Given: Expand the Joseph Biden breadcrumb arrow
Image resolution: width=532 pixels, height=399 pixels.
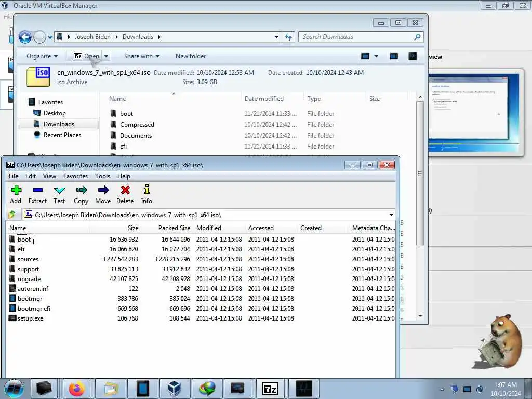Looking at the screenshot, I should click(x=117, y=37).
